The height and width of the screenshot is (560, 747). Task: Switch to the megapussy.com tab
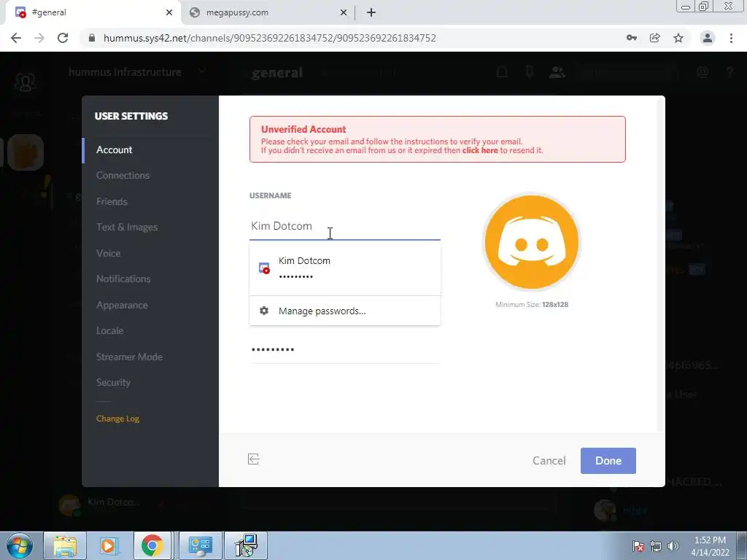(268, 12)
